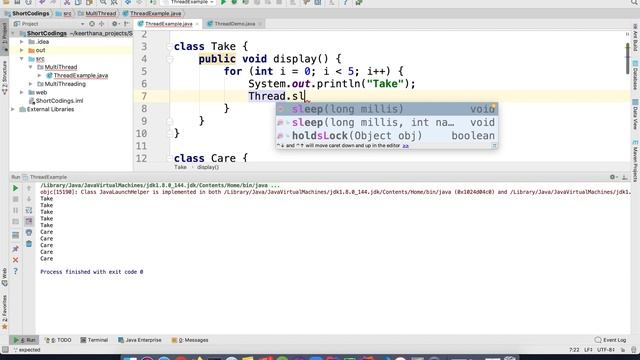Image resolution: width=640 pixels, height=360 pixels.
Task: Open the Web side tool window
Action: (x=4, y=277)
